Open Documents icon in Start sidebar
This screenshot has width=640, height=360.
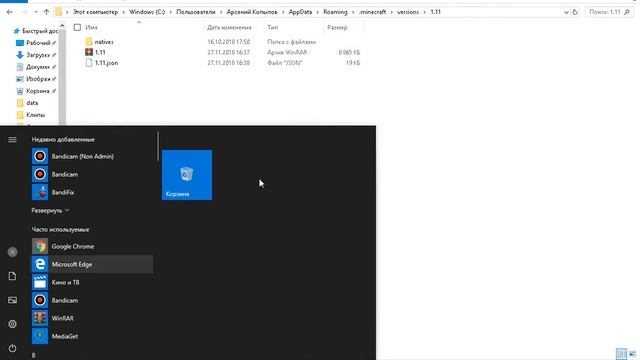(12, 276)
